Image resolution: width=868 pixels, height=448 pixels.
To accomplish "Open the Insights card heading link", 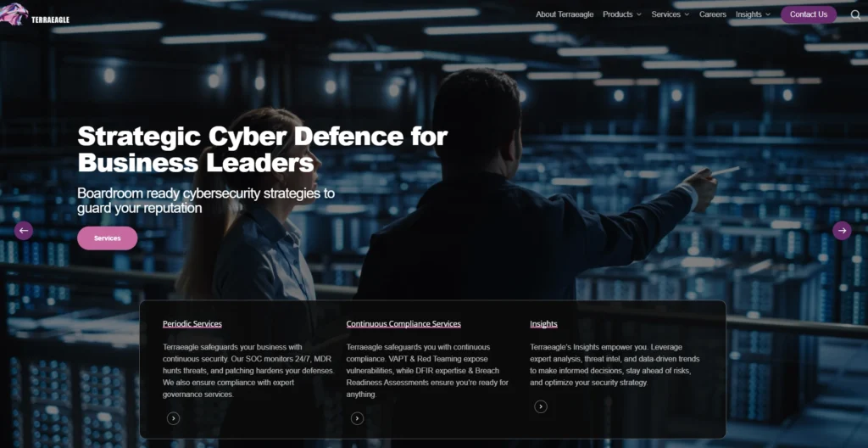I will pos(543,324).
